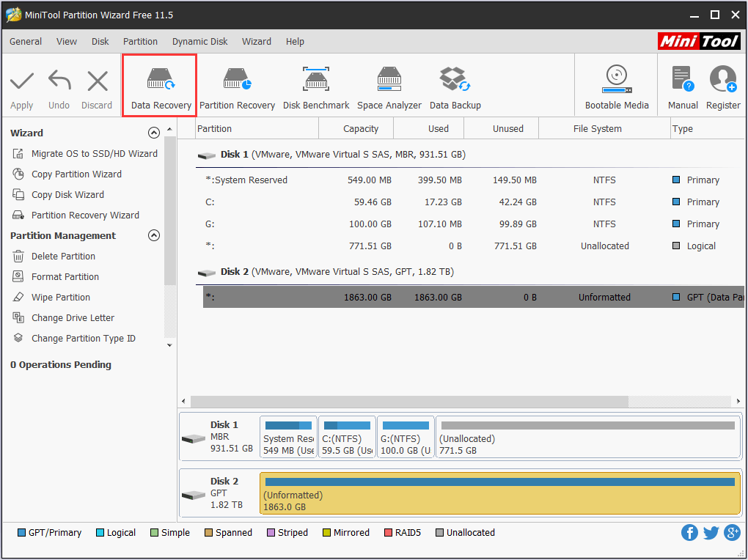Click the partition list scroll left arrow
The height and width of the screenshot is (560, 748).
click(183, 401)
